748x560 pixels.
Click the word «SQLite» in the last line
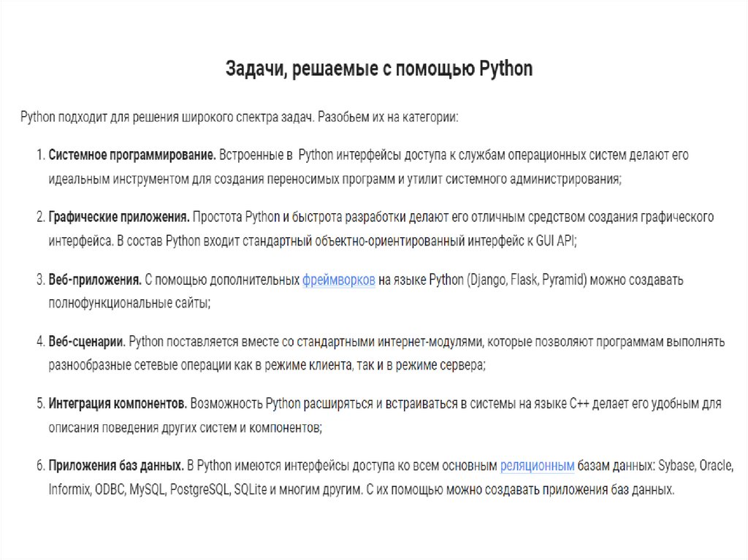[251, 489]
